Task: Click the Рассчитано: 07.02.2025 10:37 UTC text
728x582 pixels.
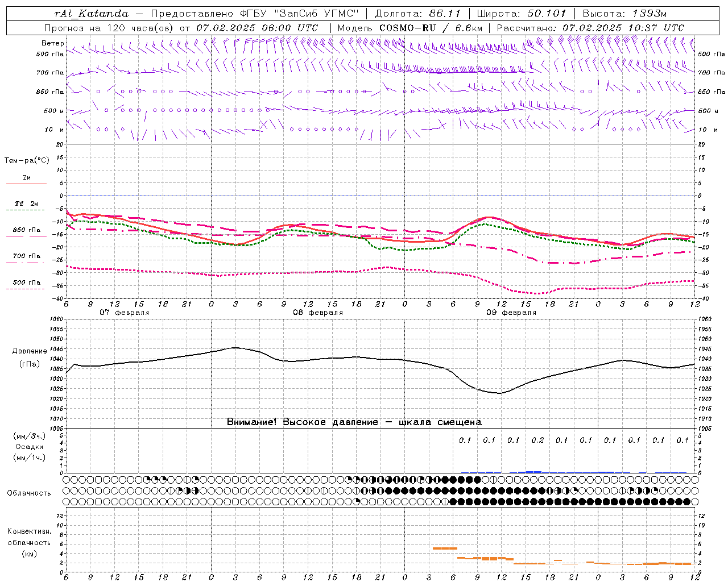Action: pyautogui.click(x=590, y=28)
